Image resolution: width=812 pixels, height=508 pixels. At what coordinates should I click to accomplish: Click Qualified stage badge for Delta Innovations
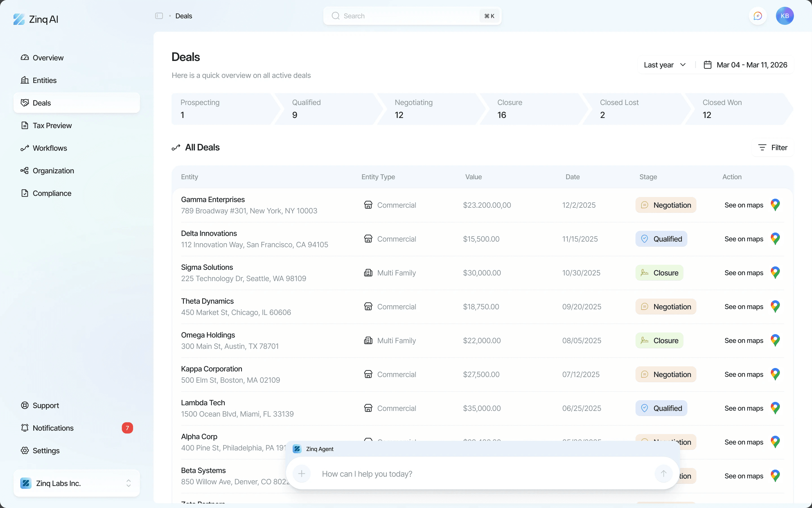[x=661, y=239]
